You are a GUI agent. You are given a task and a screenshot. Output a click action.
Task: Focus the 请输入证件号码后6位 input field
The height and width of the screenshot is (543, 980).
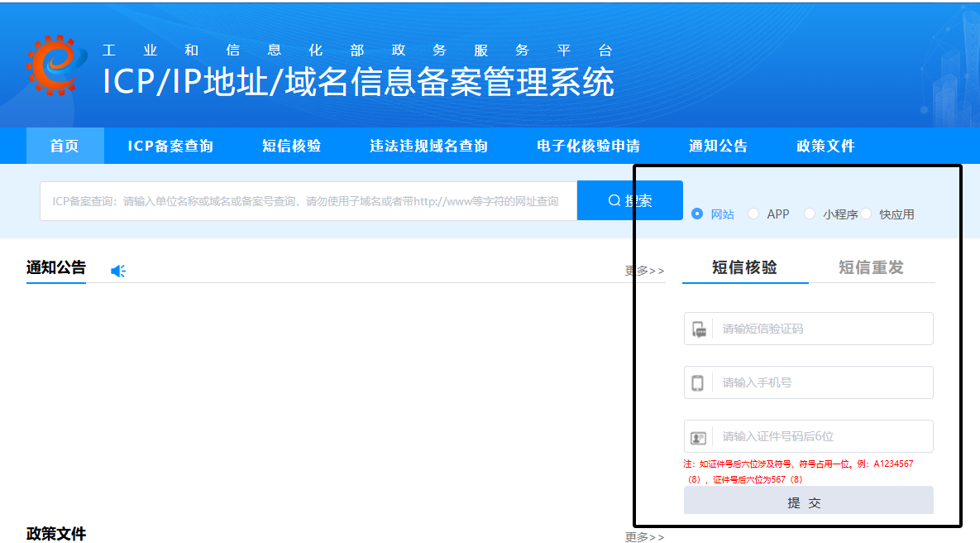[809, 436]
